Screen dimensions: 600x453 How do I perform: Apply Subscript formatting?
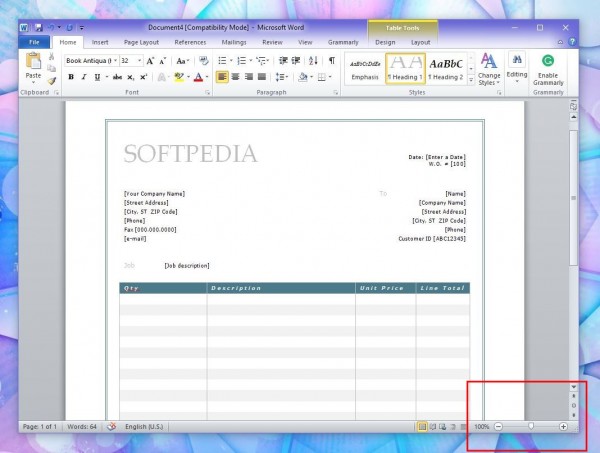tap(130, 77)
